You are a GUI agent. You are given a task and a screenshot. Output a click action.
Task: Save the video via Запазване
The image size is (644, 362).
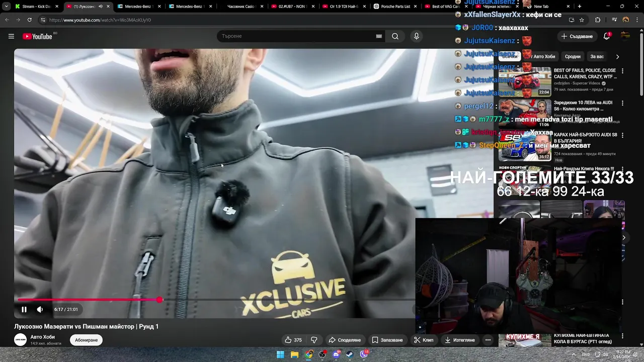(x=387, y=340)
